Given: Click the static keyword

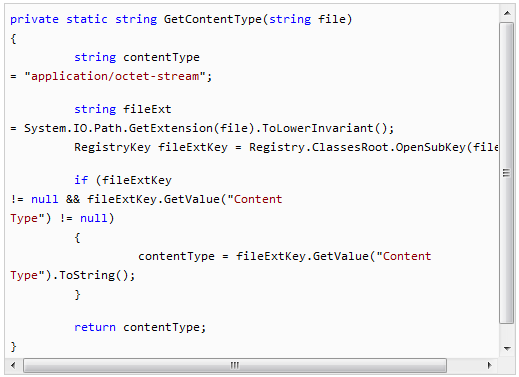Looking at the screenshot, I should [87, 19].
